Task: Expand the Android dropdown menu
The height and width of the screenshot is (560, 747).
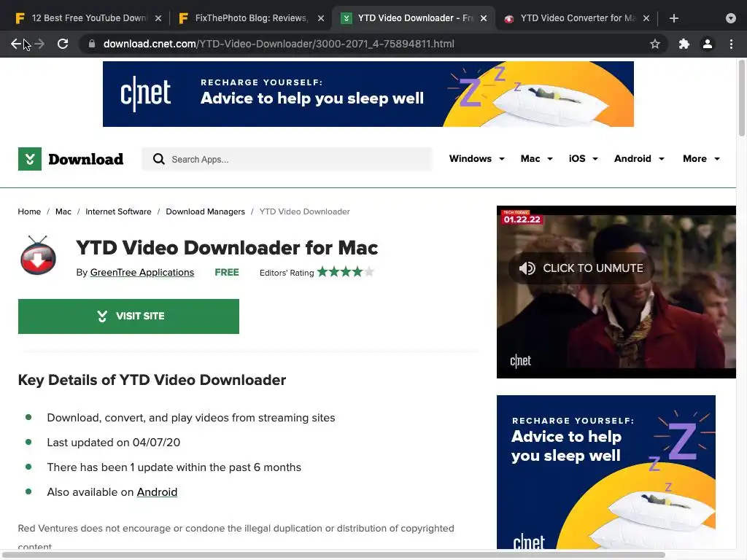Action: [x=639, y=158]
